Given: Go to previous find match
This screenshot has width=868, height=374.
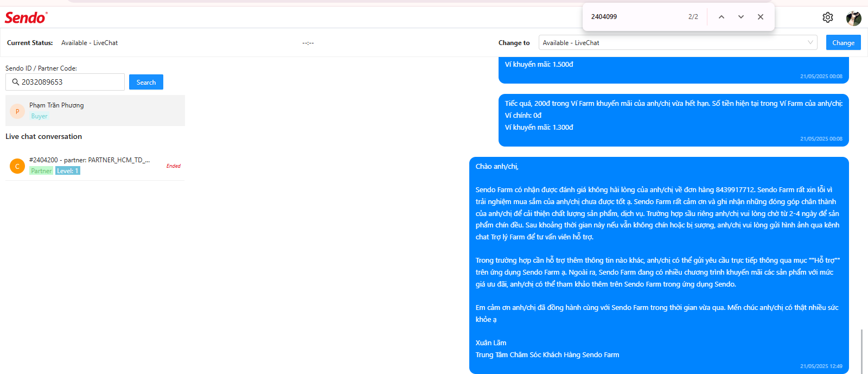Looking at the screenshot, I should tap(721, 17).
